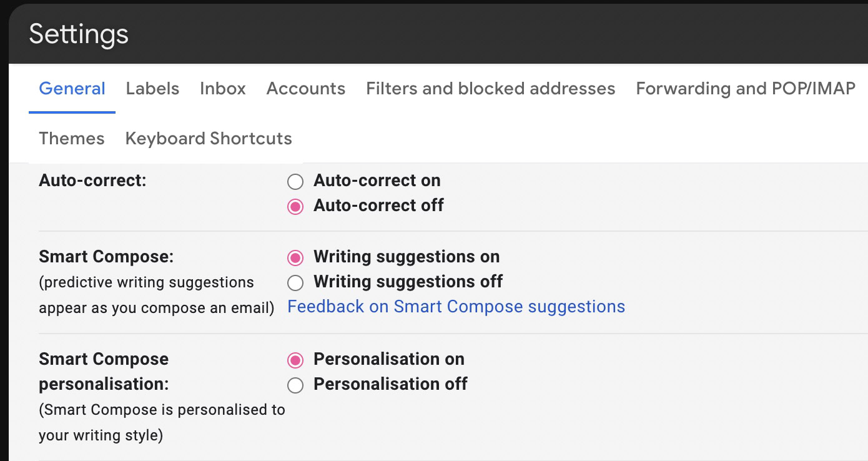Open the Accounts tab
Screen dimensions: 868x461
306,89
